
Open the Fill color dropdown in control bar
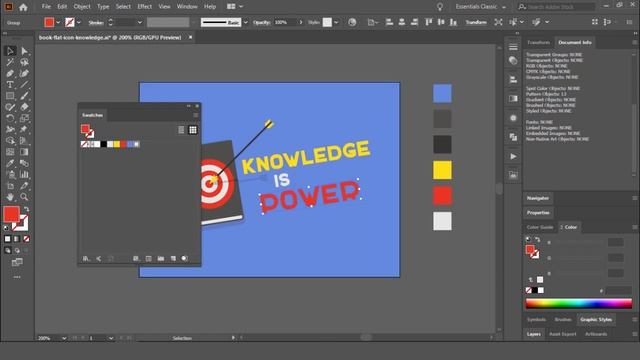[58, 22]
